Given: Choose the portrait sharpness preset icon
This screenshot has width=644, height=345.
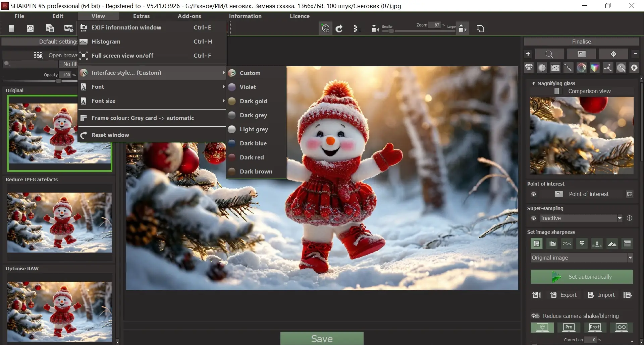Looking at the screenshot, I should point(597,244).
